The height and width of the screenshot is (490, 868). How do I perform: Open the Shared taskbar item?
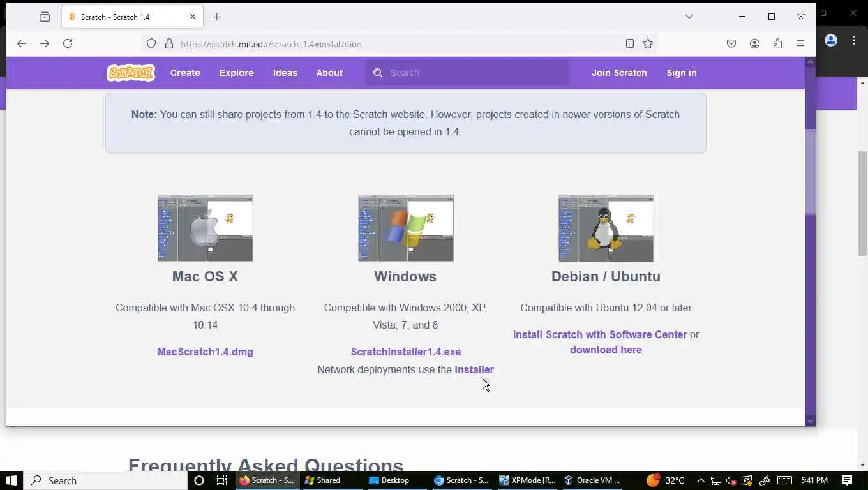point(331,480)
